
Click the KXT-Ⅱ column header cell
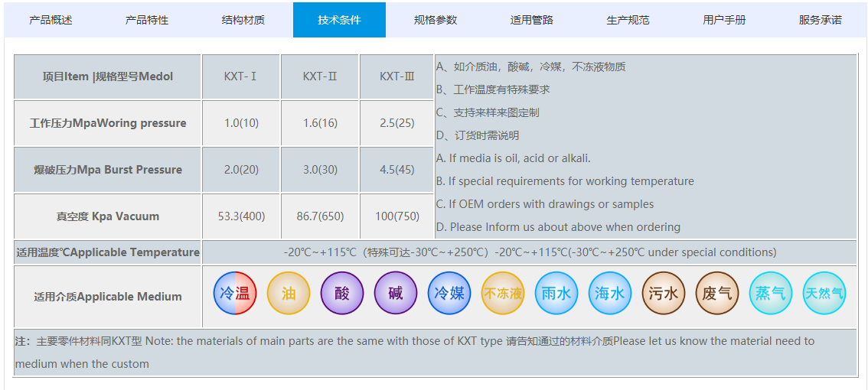pos(319,76)
